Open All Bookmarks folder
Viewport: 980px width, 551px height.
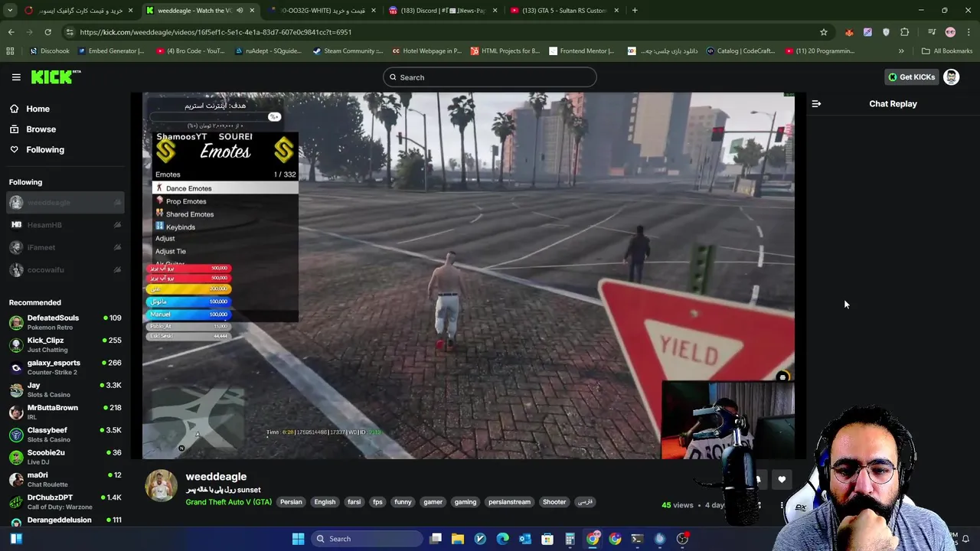pyautogui.click(x=947, y=51)
